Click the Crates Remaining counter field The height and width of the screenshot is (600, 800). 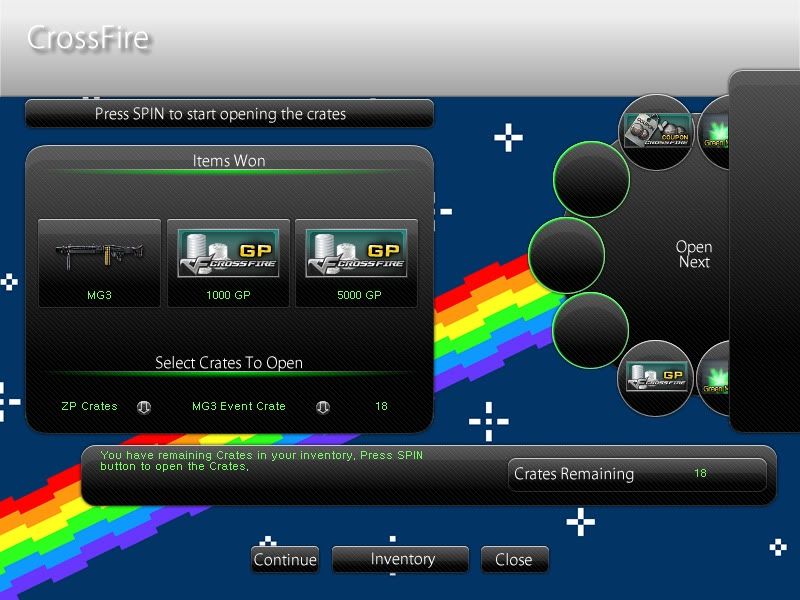click(x=637, y=474)
